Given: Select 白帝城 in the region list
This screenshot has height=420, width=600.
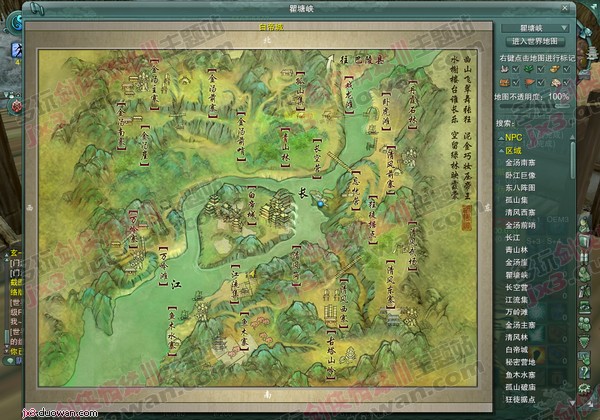Looking at the screenshot, I should 520,349.
